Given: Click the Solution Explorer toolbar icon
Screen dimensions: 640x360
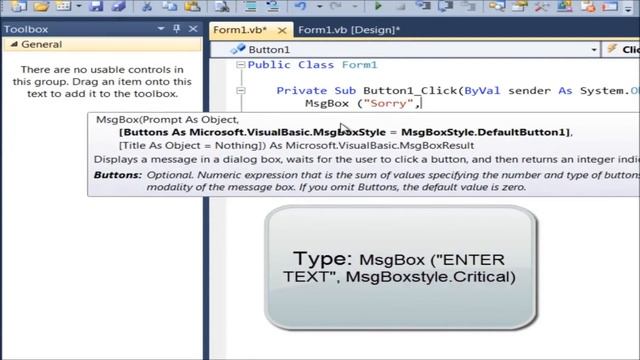Looking at the screenshot, I should click(497, 6).
